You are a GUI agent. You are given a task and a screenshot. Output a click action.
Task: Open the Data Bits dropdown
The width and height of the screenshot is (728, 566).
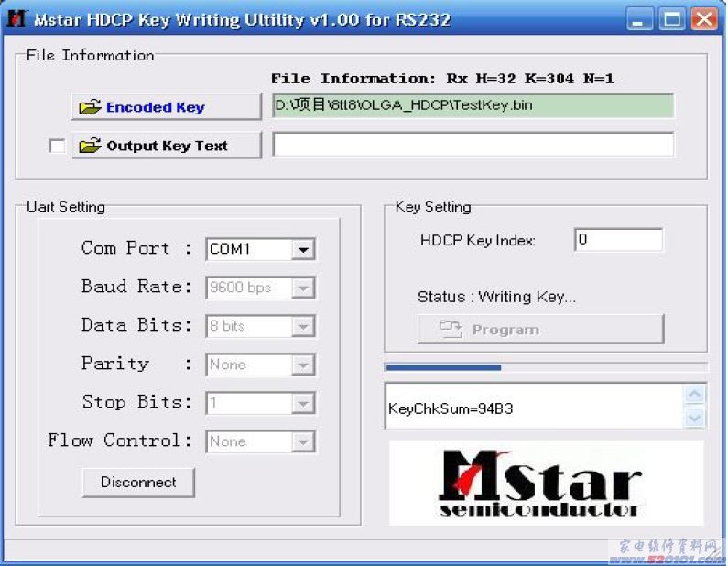pyautogui.click(x=304, y=326)
